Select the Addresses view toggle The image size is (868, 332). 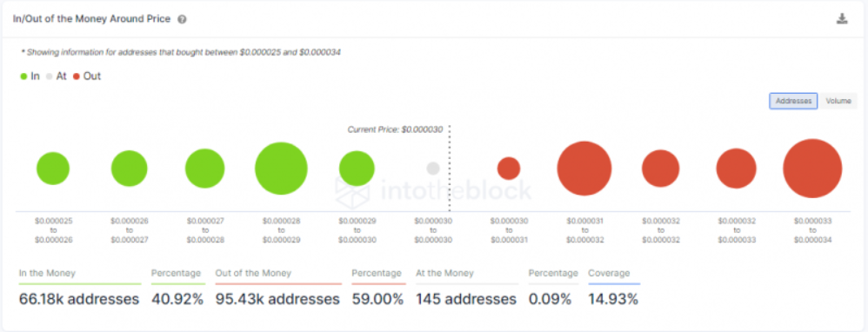[793, 102]
